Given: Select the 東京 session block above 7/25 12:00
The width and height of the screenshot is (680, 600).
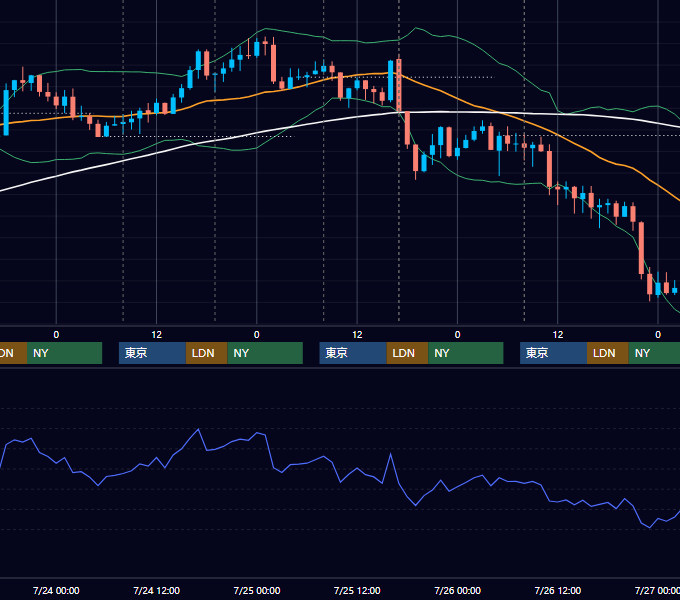Looking at the screenshot, I should point(353,353).
